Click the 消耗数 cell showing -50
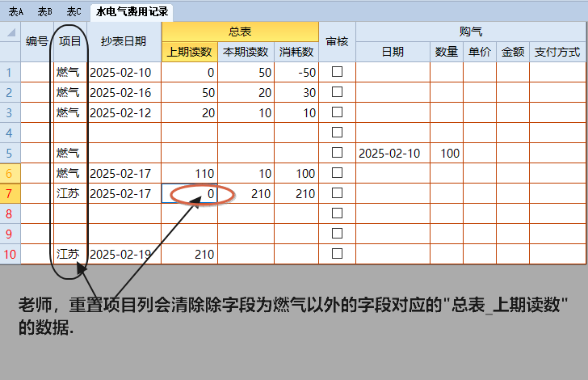The width and height of the screenshot is (588, 380). coord(296,72)
